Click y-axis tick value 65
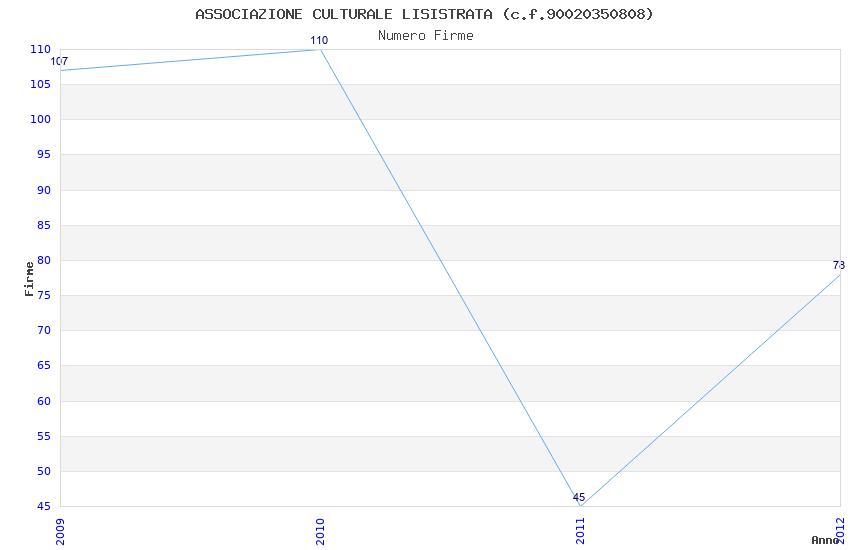The width and height of the screenshot is (850, 550). click(44, 366)
